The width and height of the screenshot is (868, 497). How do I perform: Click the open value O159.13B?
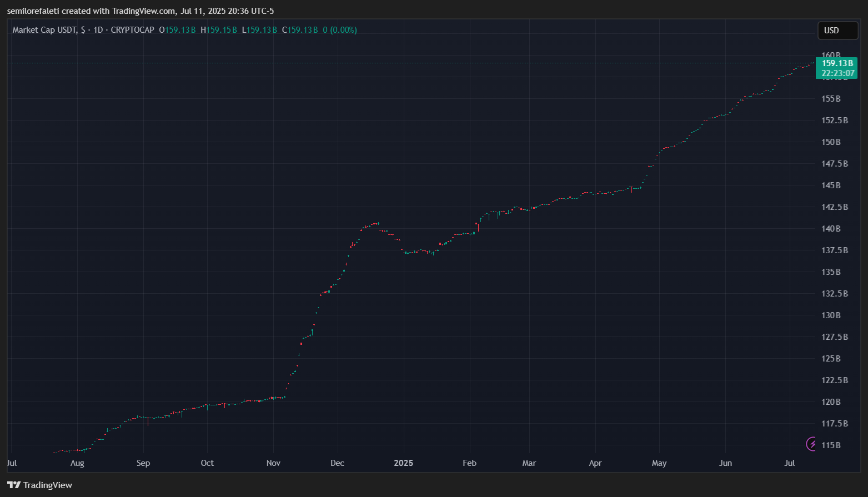177,30
